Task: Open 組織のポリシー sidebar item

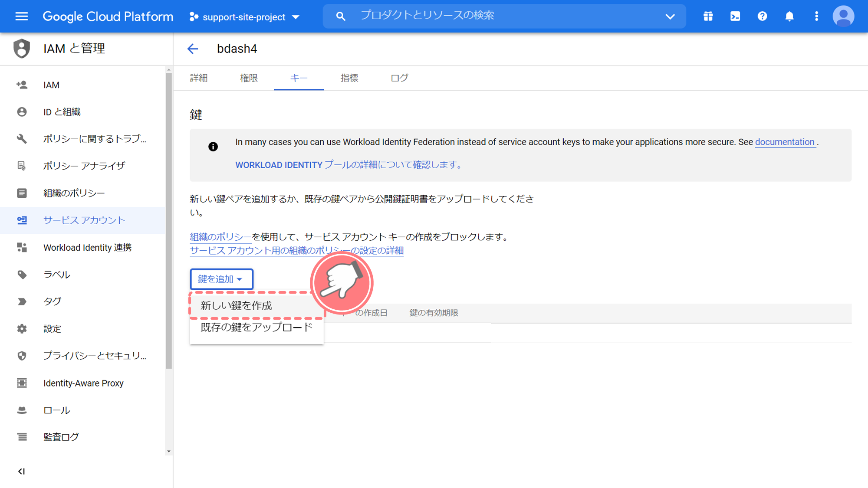Action: pos(82,193)
